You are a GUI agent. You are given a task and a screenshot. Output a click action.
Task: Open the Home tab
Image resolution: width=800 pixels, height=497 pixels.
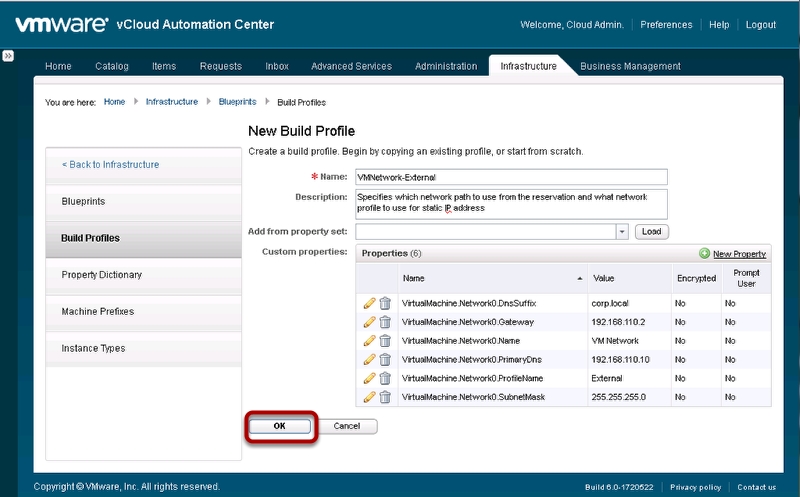(58, 66)
